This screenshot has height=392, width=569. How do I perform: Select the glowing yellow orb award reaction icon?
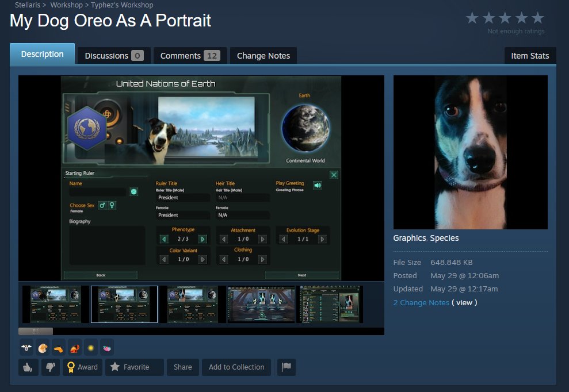coord(91,348)
